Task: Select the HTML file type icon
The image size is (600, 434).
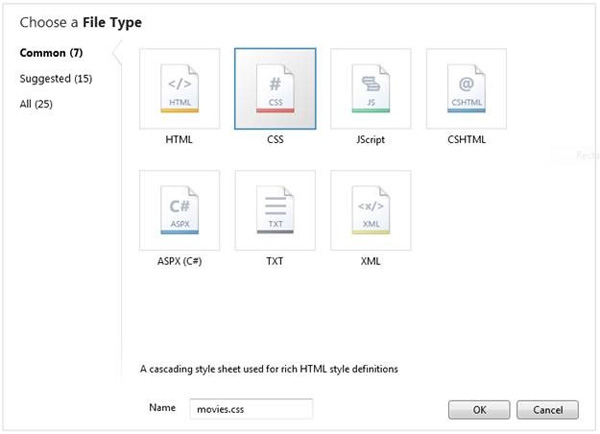Action: [x=179, y=88]
